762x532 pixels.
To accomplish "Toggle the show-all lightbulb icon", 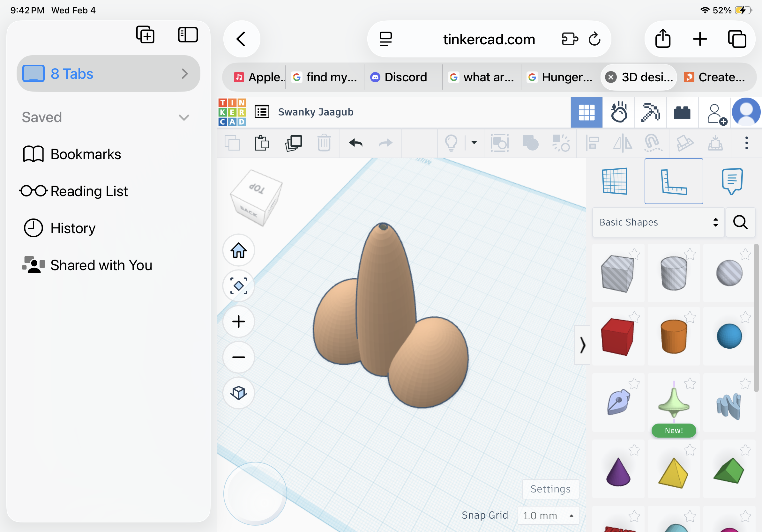I will [451, 143].
